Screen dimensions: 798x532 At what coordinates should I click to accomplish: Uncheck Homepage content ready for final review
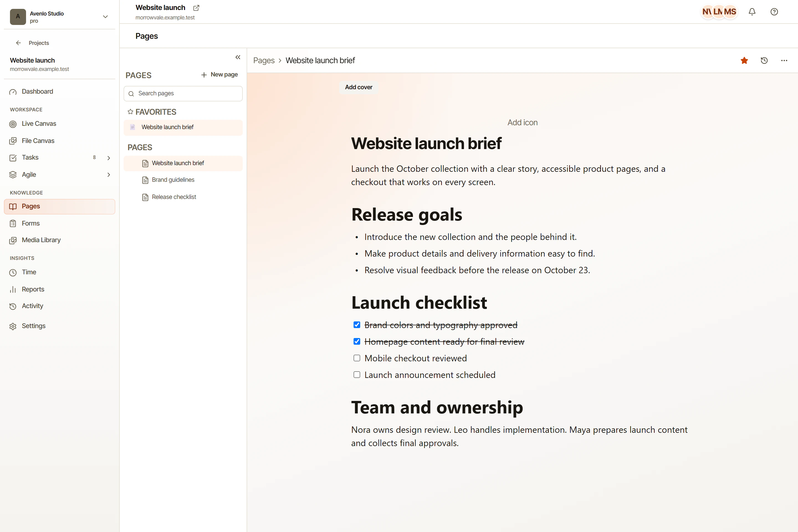tap(357, 341)
